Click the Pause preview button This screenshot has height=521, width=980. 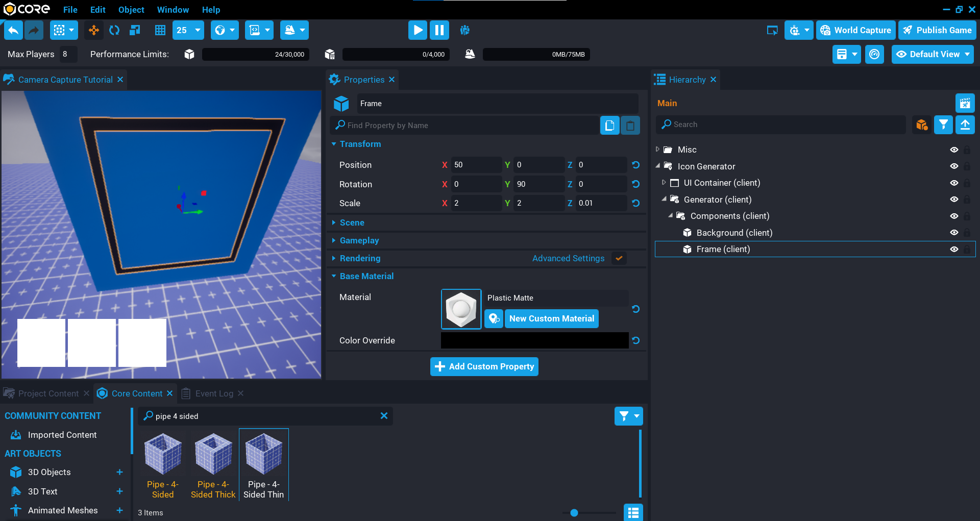pyautogui.click(x=439, y=30)
